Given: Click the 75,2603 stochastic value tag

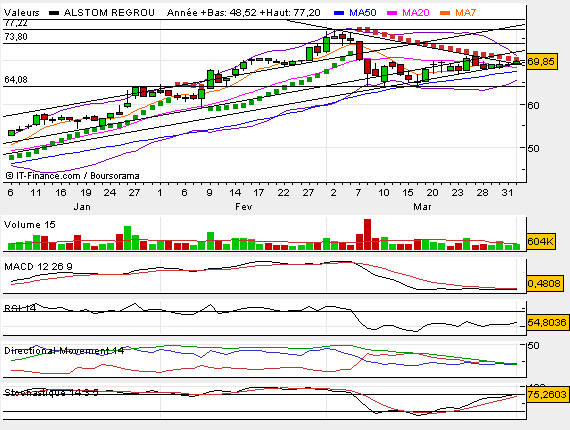Looking at the screenshot, I should pos(547,394).
